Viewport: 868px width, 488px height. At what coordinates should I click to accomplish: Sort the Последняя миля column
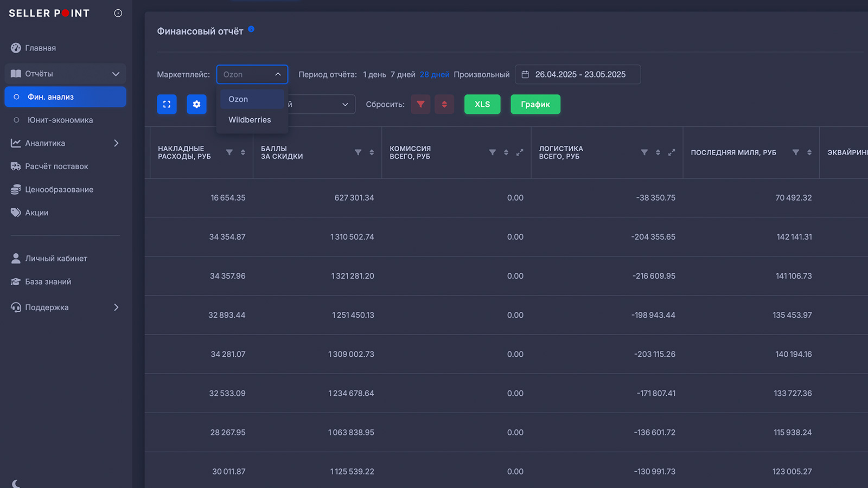pyautogui.click(x=809, y=152)
